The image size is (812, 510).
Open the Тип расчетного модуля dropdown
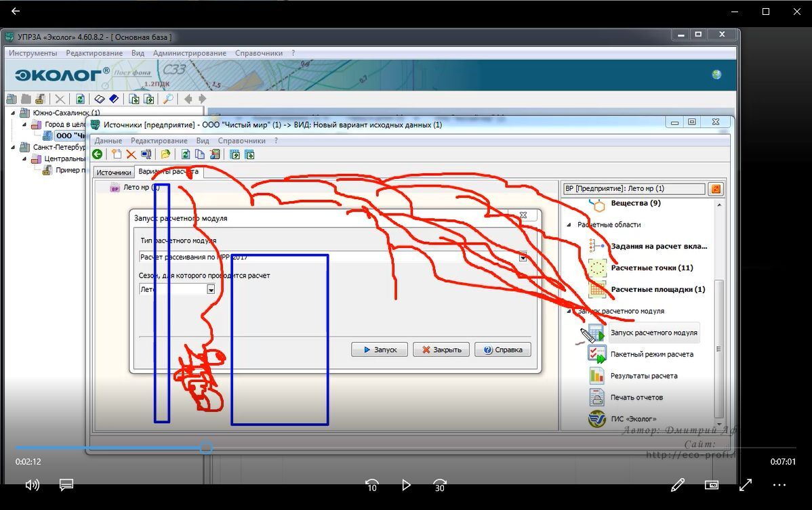pos(523,257)
